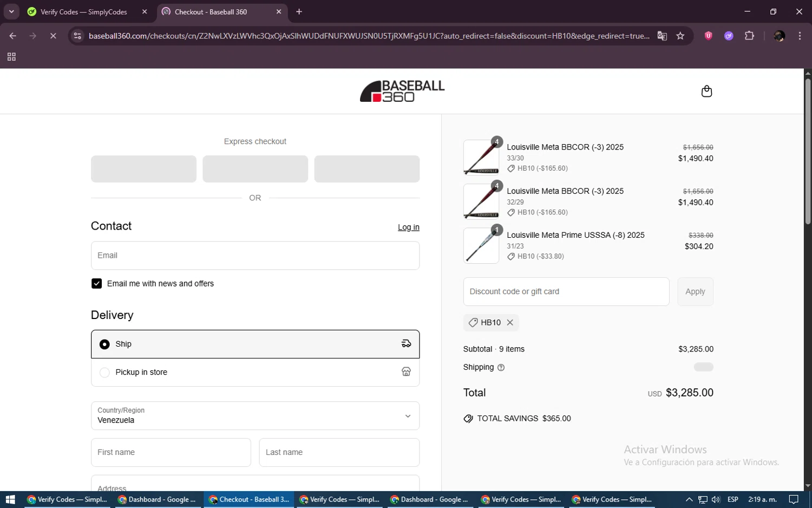Click the Meta Prime USSSA bat thumbnail
The width and height of the screenshot is (812, 508).
(481, 245)
